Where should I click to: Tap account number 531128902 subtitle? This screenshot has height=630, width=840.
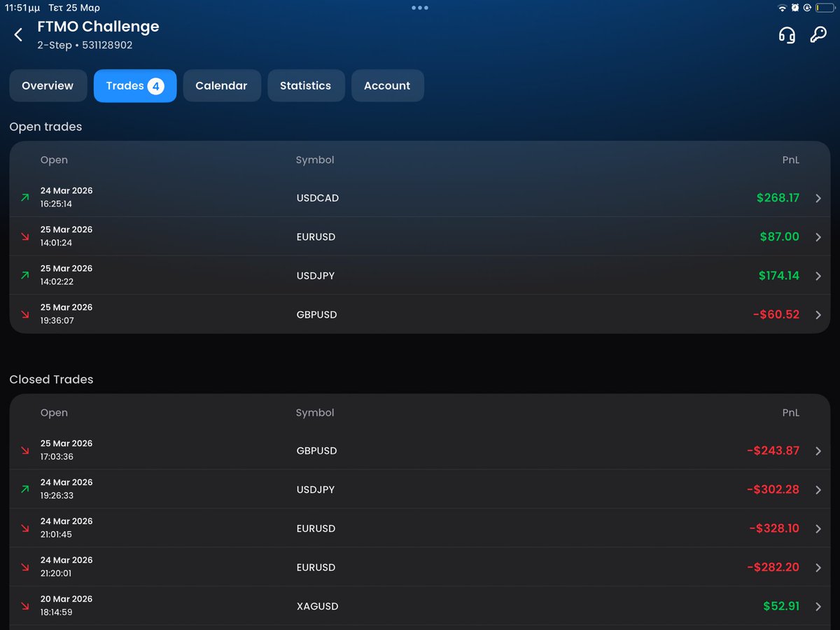click(x=107, y=45)
